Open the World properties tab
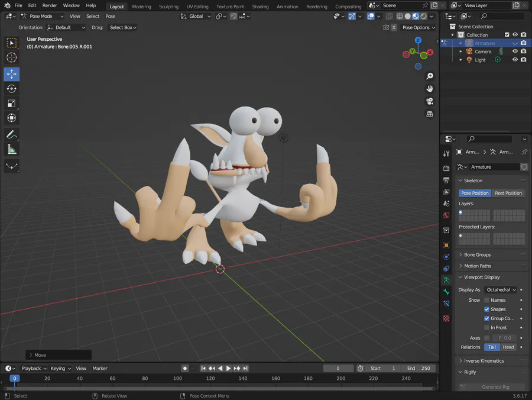532x400 pixels. pyautogui.click(x=446, y=215)
